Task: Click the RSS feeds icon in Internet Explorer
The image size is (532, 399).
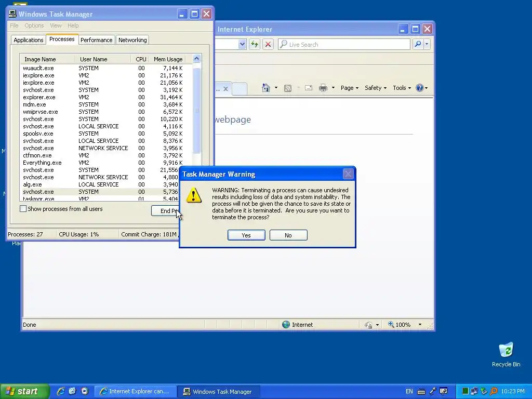Action: pos(288,88)
